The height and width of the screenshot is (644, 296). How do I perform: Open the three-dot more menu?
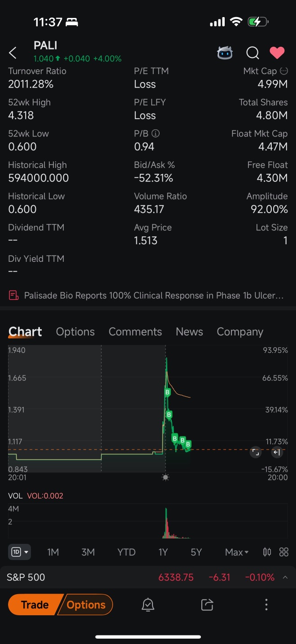coord(266,604)
